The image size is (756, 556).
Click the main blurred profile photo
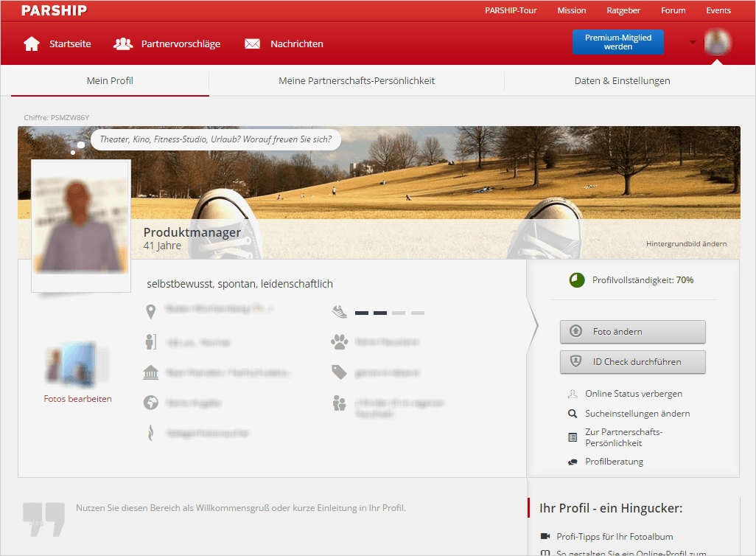coord(81,226)
